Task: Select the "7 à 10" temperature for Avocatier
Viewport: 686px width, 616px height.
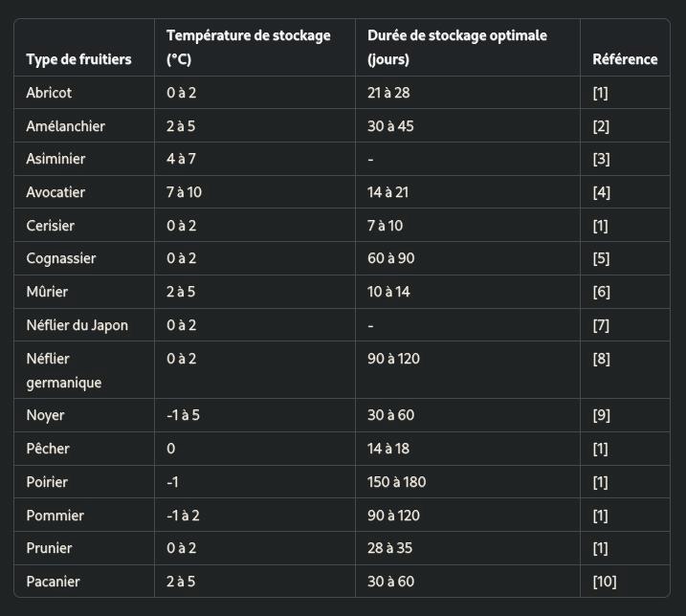Action: [x=183, y=192]
